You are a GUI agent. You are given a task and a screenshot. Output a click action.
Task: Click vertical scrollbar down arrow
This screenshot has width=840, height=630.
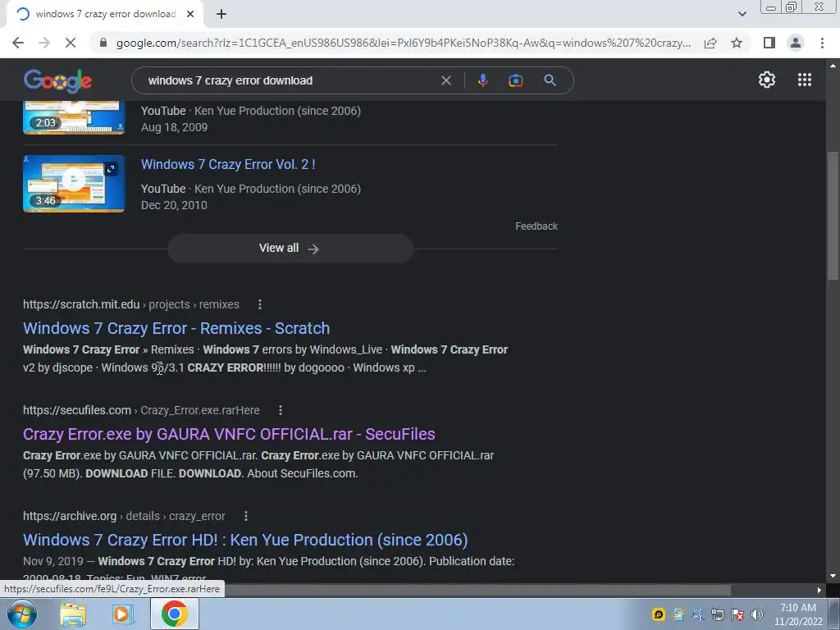pyautogui.click(x=833, y=577)
